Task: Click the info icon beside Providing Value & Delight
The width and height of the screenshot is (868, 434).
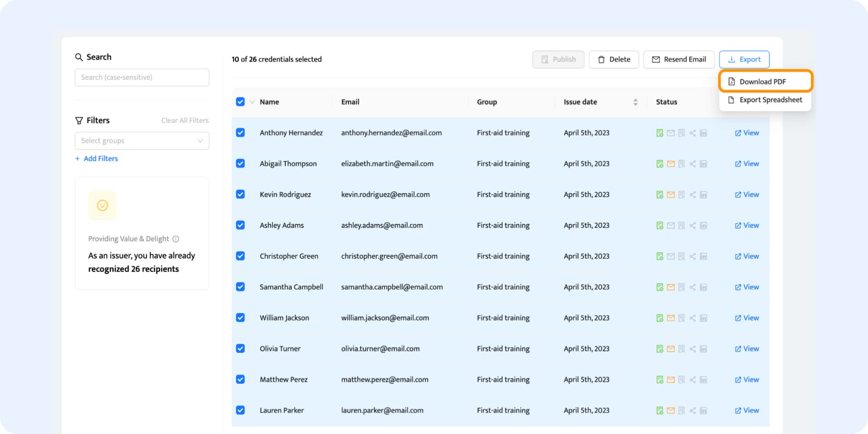Action: point(176,239)
